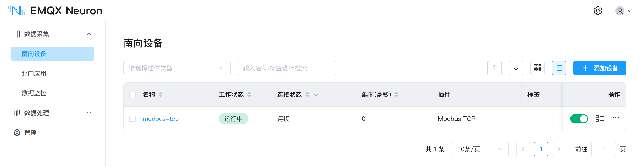
Task: Switch to grid card view
Action: [538, 68]
